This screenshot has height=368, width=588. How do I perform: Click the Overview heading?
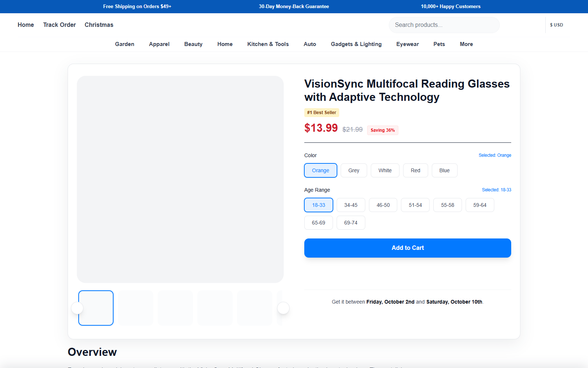pos(92,352)
